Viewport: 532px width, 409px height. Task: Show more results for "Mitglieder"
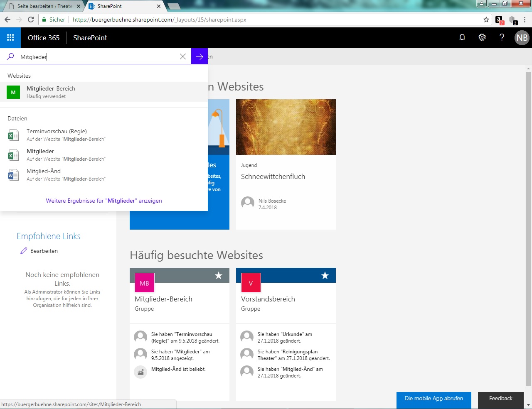click(x=104, y=201)
